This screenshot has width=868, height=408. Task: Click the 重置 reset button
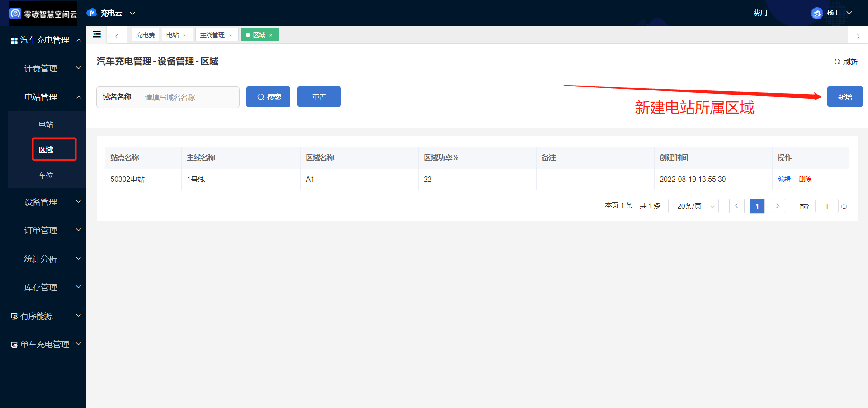[x=319, y=97]
